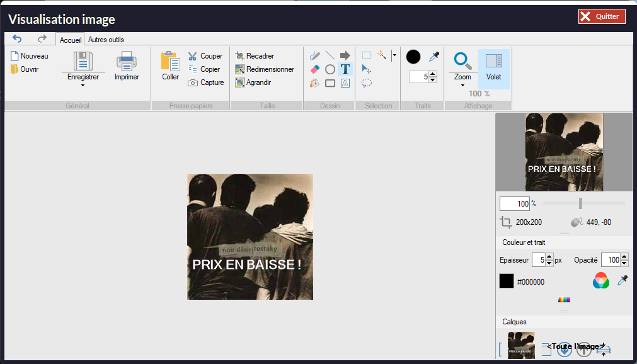
Task: Switch to the Autres outils tab
Action: [106, 40]
